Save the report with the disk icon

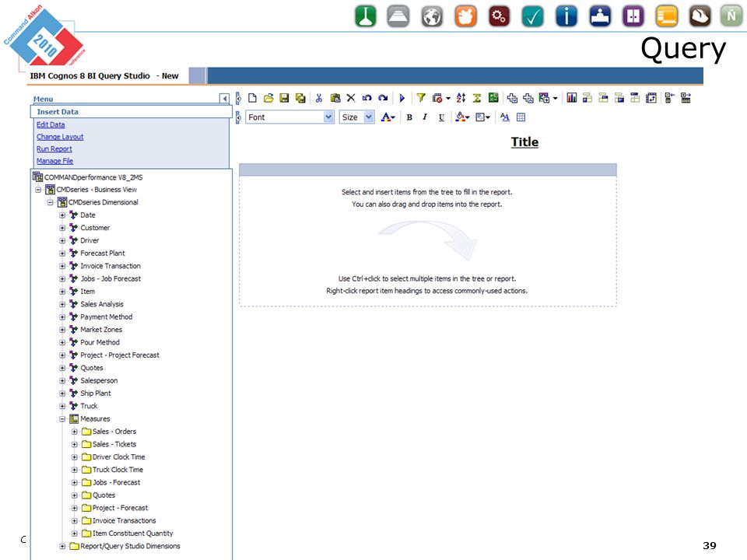tap(284, 98)
